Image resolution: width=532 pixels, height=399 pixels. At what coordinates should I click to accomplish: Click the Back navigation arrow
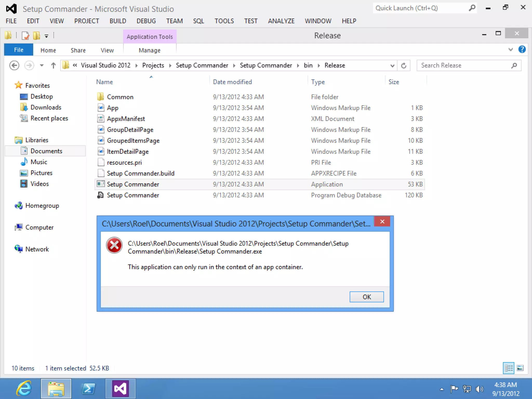tap(14, 65)
